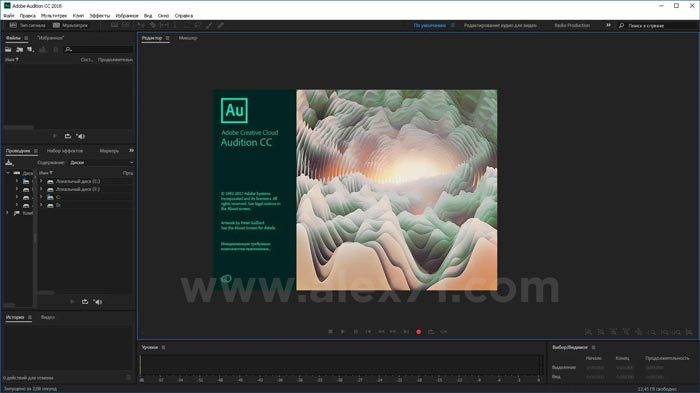Open the История panel menu icon
Screen dimensions: 700x393
click(30, 317)
